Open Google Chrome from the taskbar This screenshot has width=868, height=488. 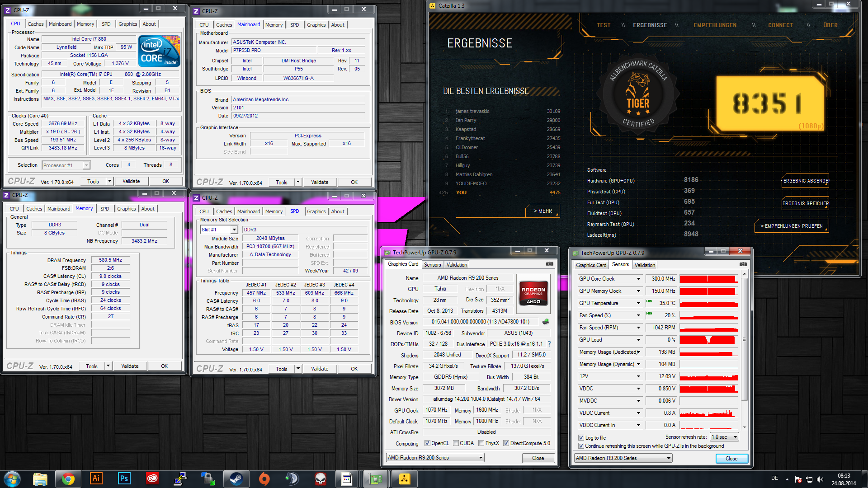[68, 479]
